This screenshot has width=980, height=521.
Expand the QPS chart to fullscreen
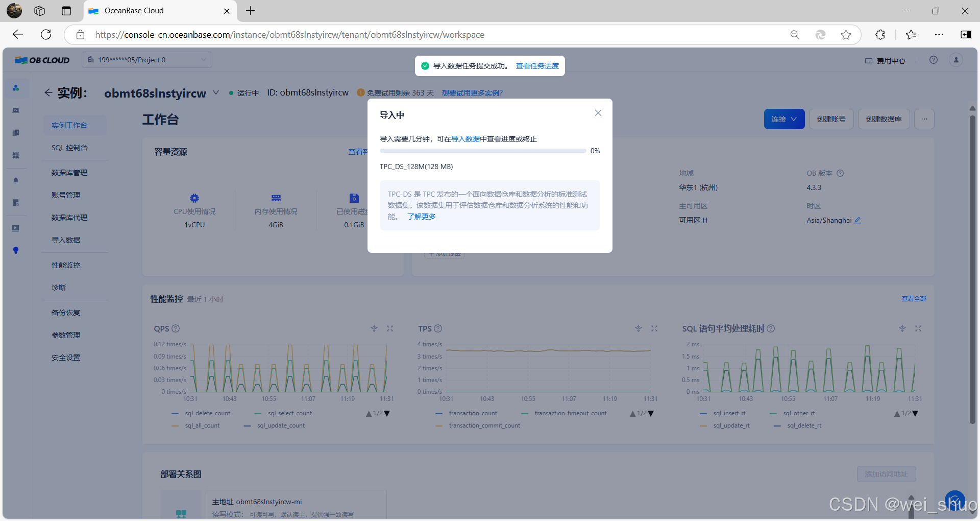[390, 328]
